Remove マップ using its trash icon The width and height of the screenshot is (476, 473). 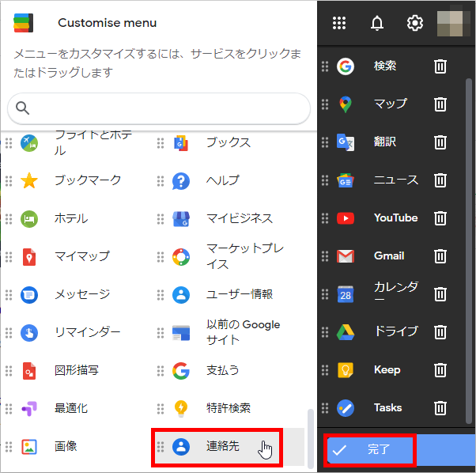[440, 104]
